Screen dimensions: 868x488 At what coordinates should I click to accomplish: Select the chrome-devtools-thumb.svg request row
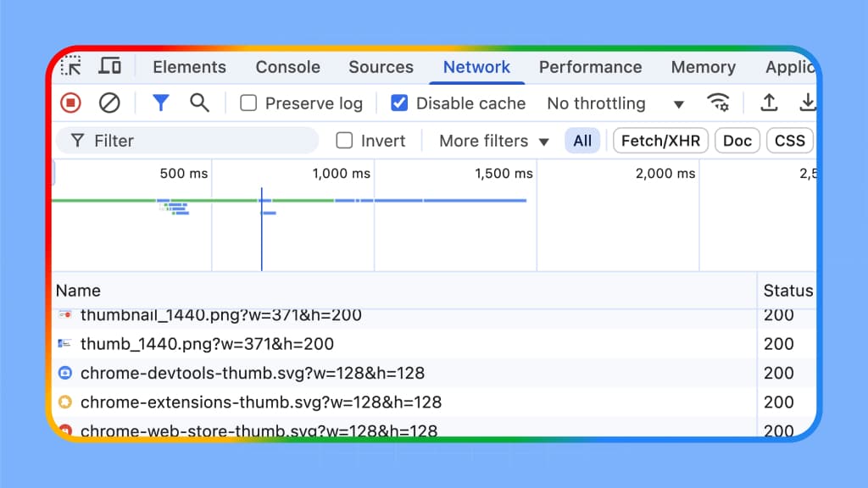click(252, 373)
